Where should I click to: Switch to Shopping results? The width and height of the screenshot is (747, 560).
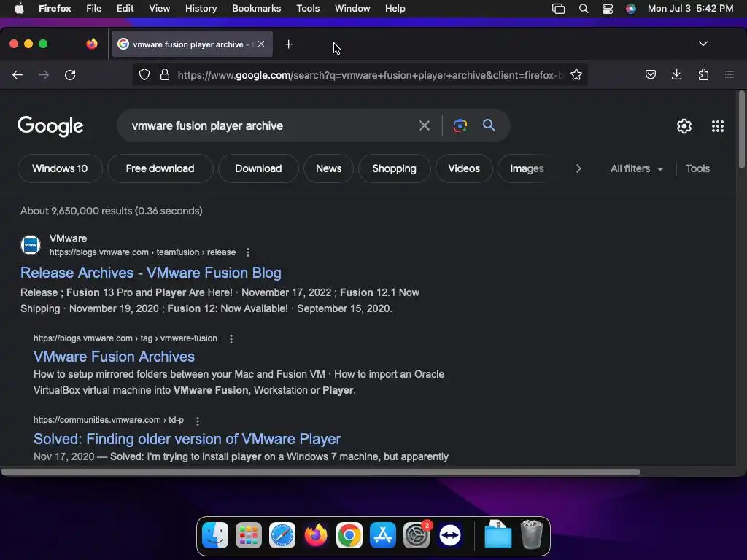point(395,168)
